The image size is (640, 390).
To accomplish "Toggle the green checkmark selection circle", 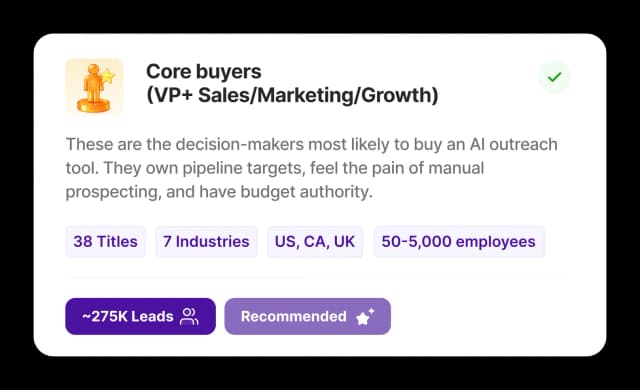I will (554, 77).
